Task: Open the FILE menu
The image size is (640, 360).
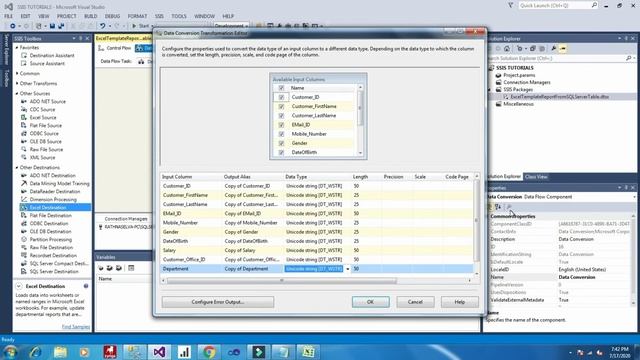Action: [x=9, y=16]
